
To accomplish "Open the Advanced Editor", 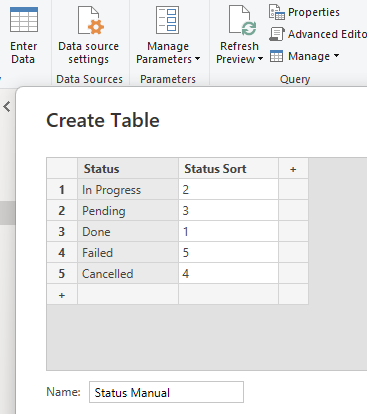I will click(318, 34).
